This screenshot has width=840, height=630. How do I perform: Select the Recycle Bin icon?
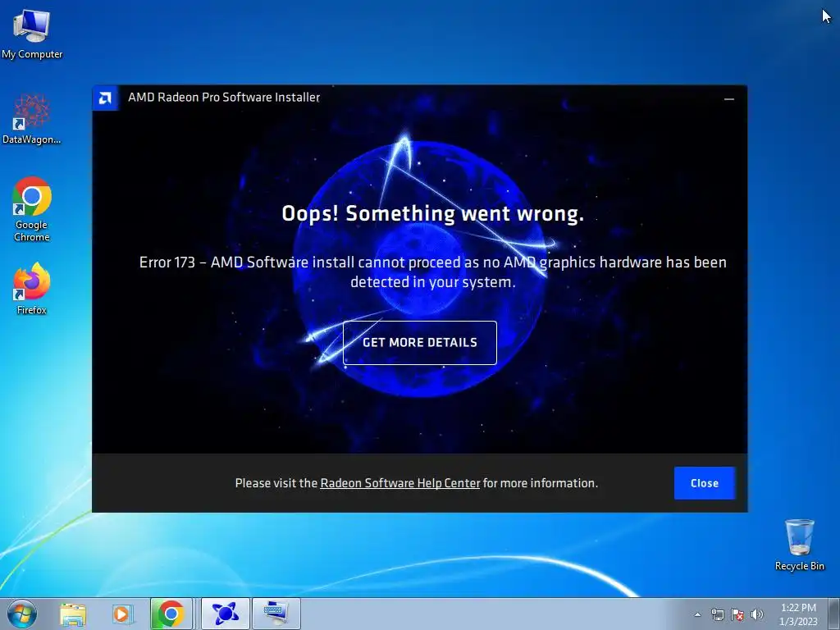click(799, 545)
